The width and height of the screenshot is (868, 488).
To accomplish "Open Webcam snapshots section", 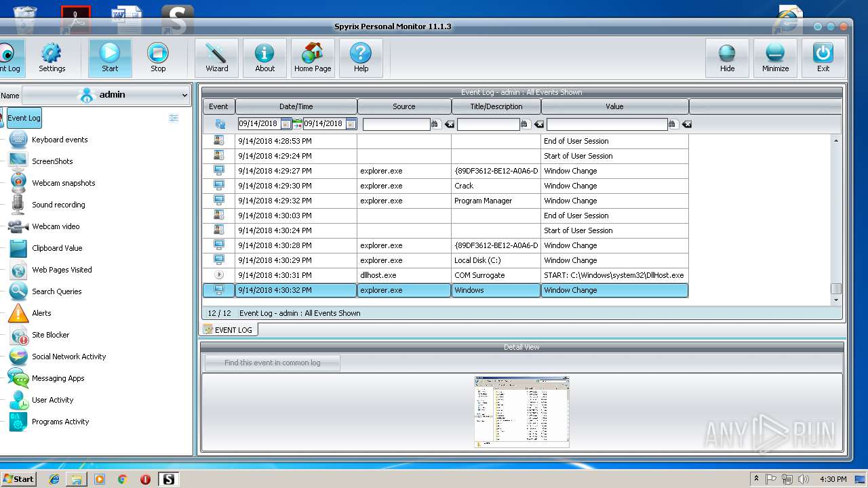I will (63, 183).
